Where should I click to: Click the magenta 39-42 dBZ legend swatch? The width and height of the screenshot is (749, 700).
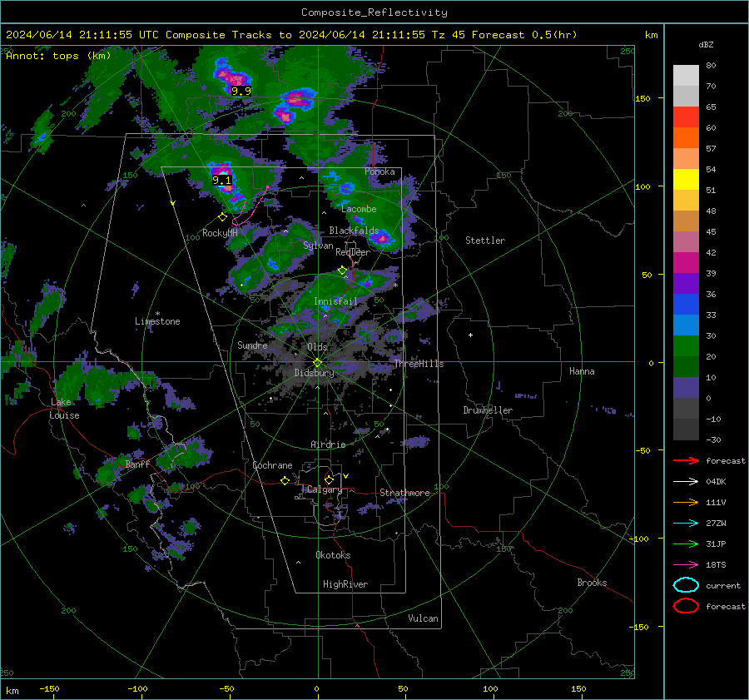(x=686, y=263)
